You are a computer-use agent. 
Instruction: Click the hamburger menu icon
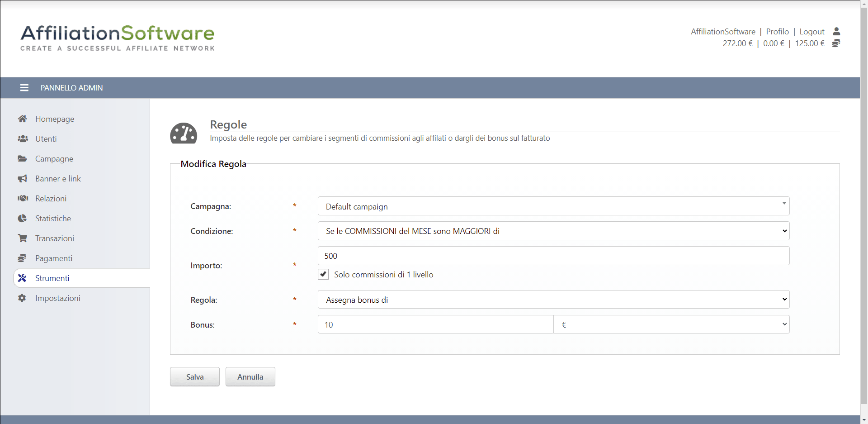coord(24,88)
